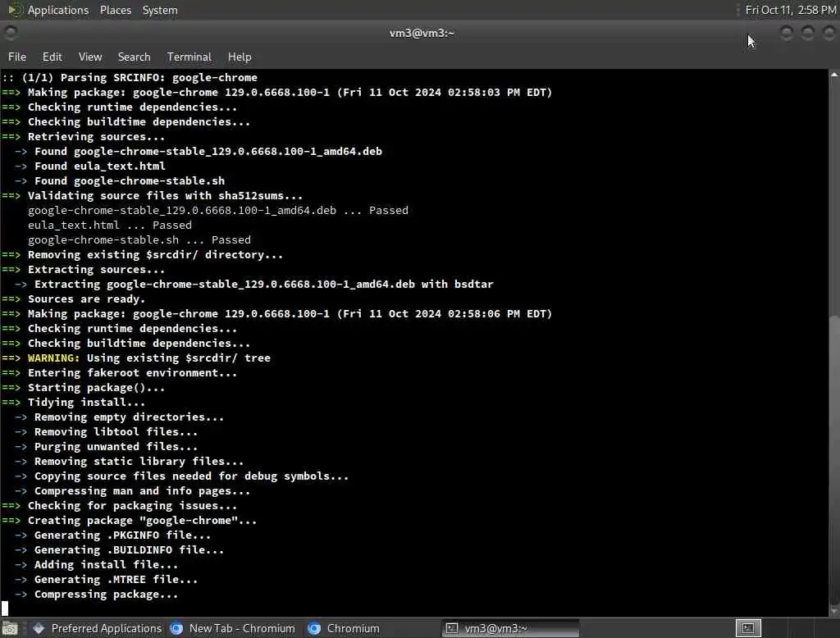The image size is (840, 638).
Task: Open the System menu
Action: pos(160,10)
